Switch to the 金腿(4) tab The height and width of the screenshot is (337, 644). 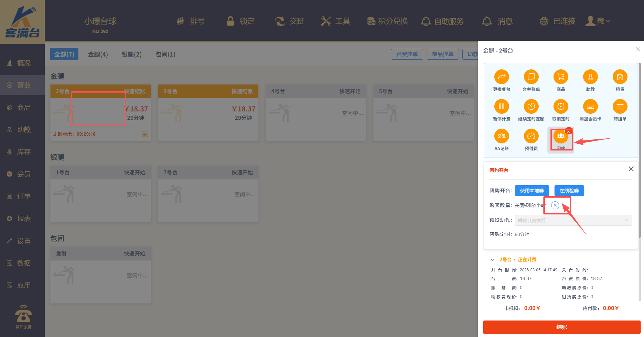(98, 54)
